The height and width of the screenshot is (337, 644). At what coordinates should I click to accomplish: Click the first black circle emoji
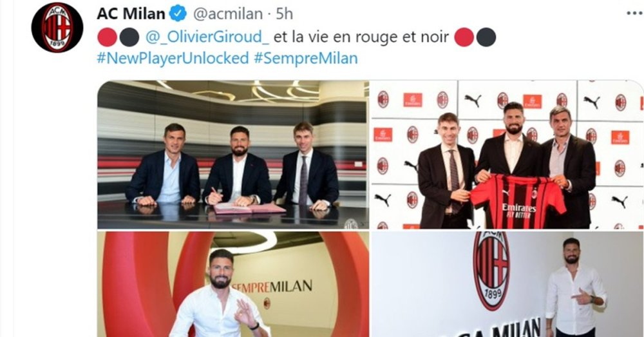tap(129, 37)
